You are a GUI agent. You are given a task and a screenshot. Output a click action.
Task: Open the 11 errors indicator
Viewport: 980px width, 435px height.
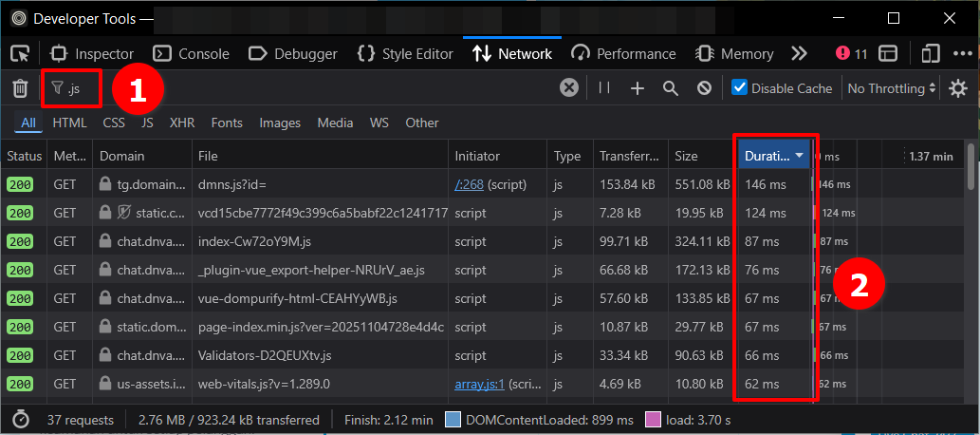pyautogui.click(x=851, y=54)
